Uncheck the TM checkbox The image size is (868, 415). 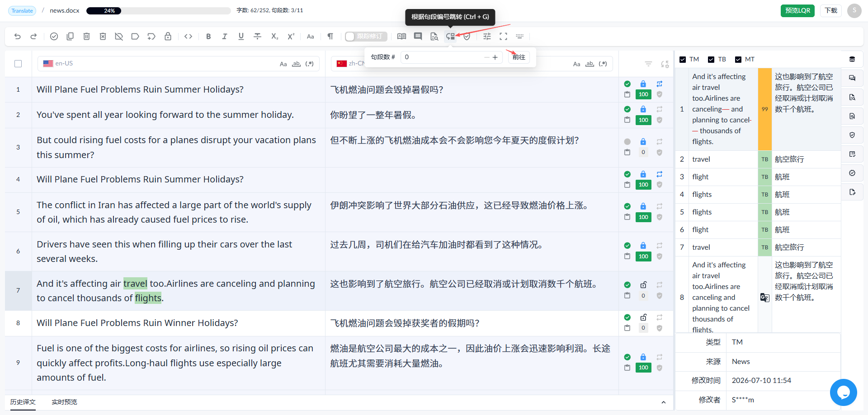pos(683,60)
